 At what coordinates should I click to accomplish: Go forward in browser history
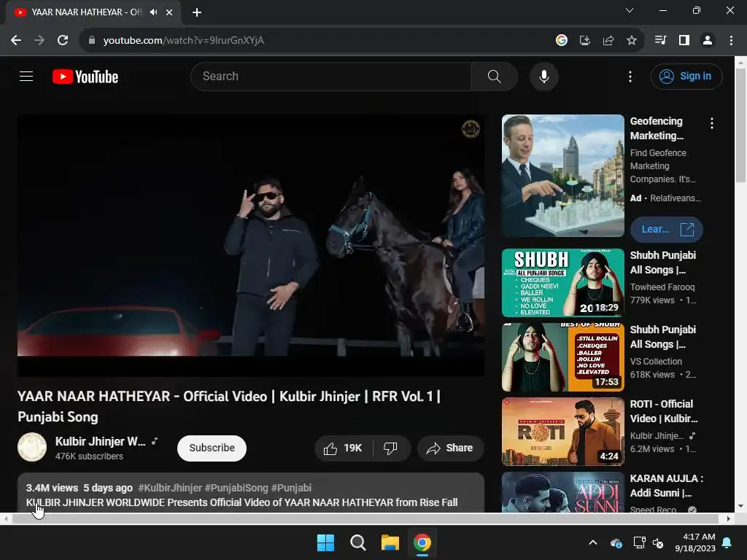pos(39,41)
